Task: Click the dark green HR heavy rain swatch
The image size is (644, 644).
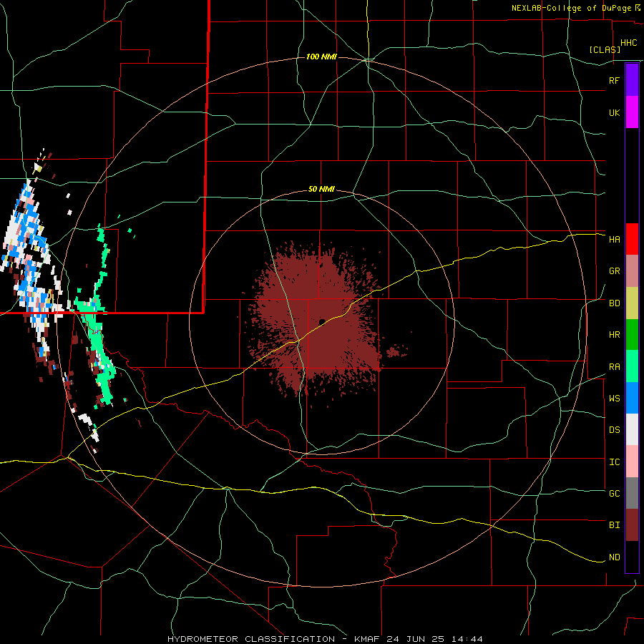Action: [632, 335]
